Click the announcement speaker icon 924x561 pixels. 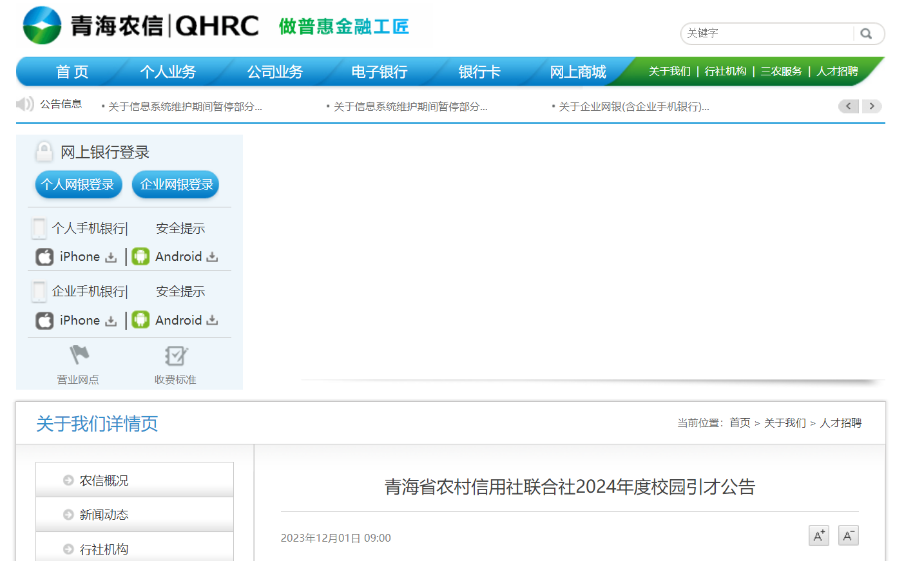click(x=25, y=104)
